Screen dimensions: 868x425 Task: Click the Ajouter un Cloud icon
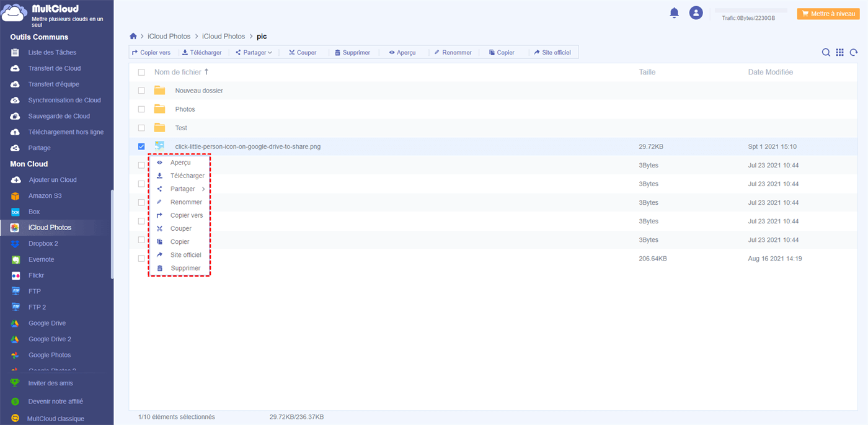pyautogui.click(x=15, y=180)
